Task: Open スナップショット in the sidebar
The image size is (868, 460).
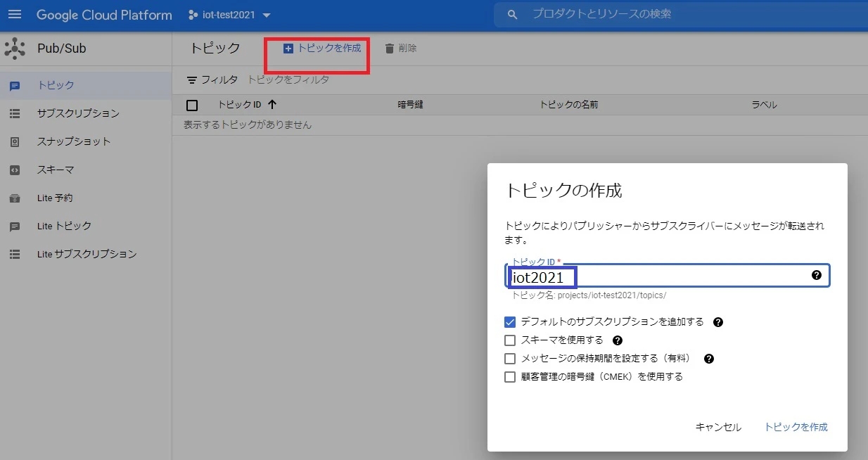Action: coord(86,141)
